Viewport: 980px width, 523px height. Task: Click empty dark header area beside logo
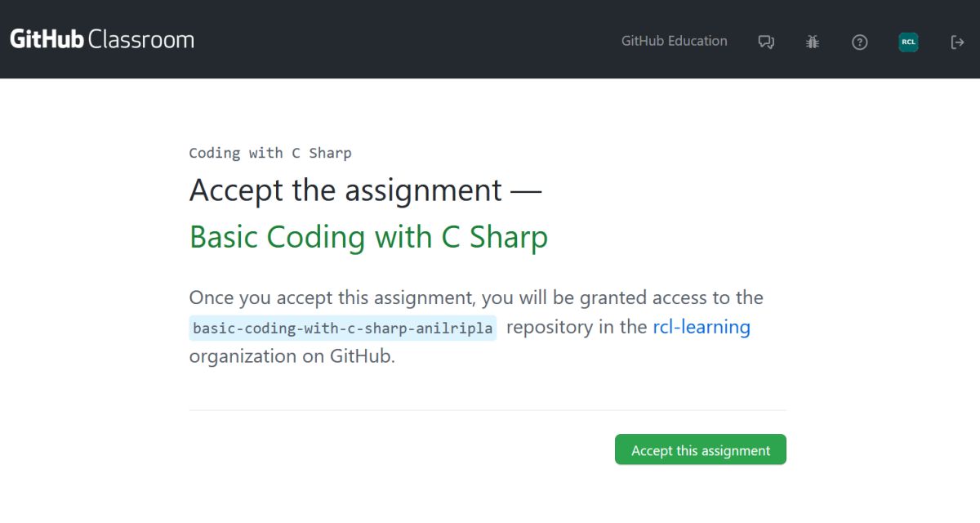[392, 39]
